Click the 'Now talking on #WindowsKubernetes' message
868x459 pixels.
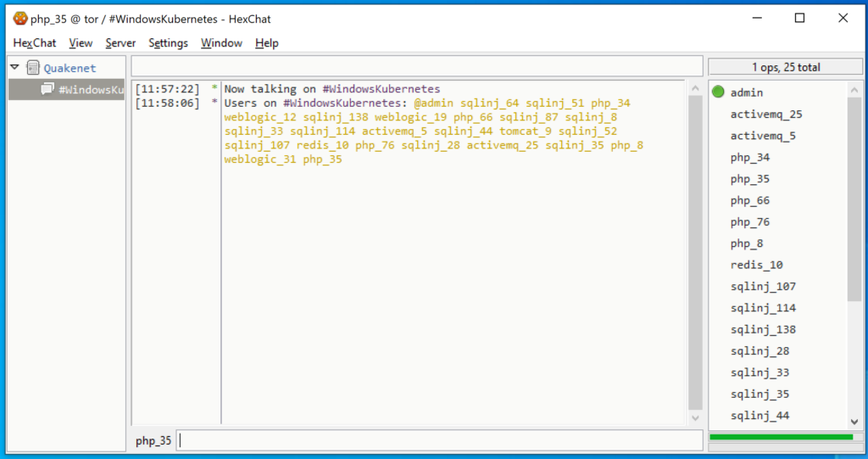(x=331, y=89)
